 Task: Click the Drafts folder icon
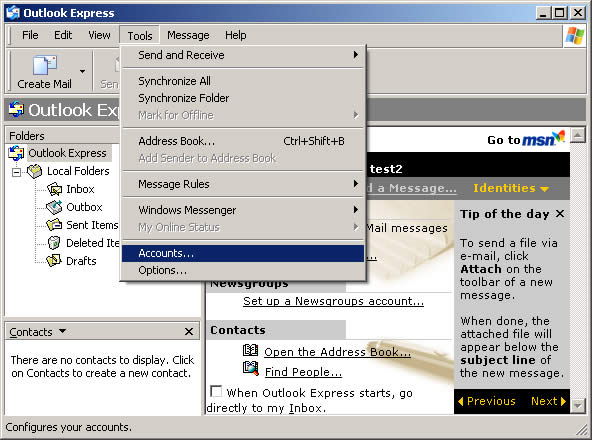click(x=54, y=261)
